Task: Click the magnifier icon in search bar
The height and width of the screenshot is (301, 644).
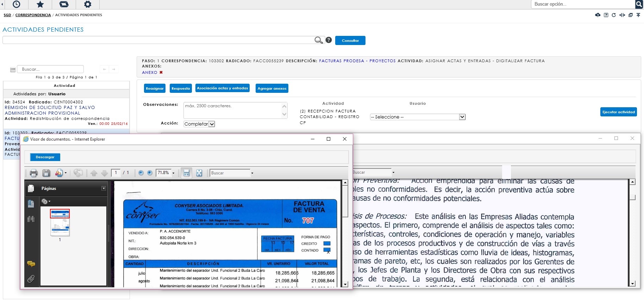Action: point(319,40)
